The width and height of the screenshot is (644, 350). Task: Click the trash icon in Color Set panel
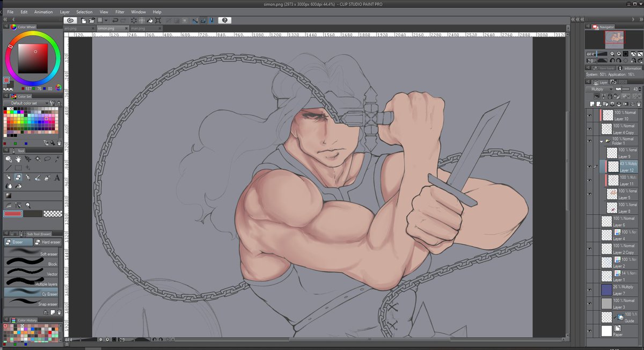point(59,143)
